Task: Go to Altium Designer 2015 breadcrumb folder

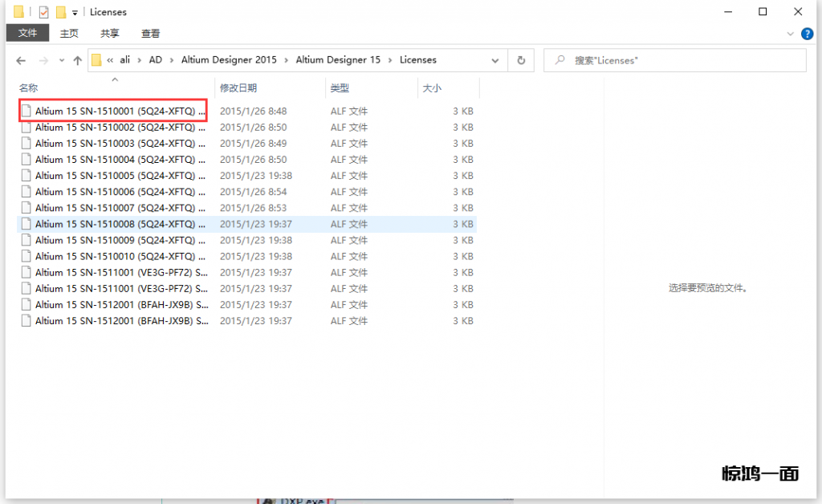Action: [228, 60]
